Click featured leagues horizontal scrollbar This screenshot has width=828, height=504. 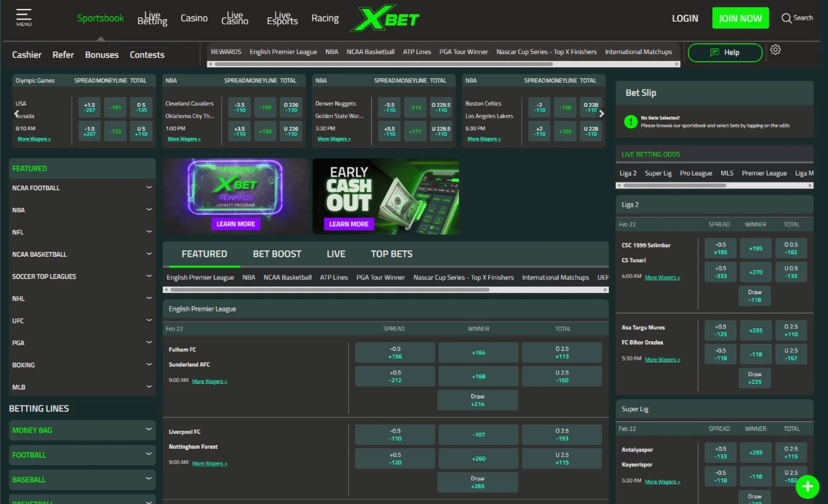330,290
